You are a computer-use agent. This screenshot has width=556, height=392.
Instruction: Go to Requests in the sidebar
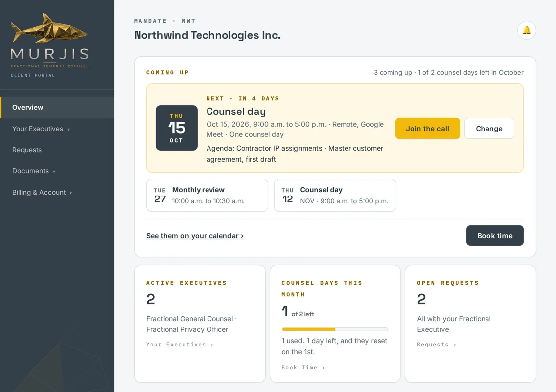(27, 150)
